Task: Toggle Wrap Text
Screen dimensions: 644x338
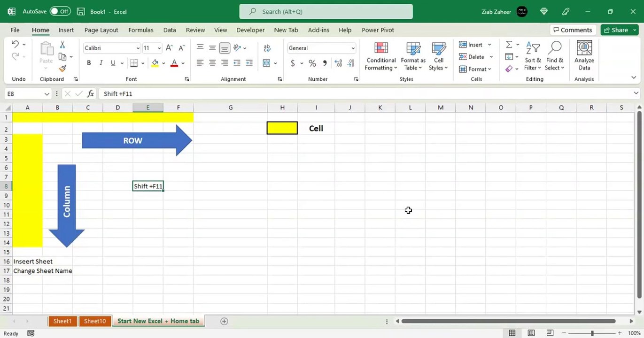Action: pos(267,48)
